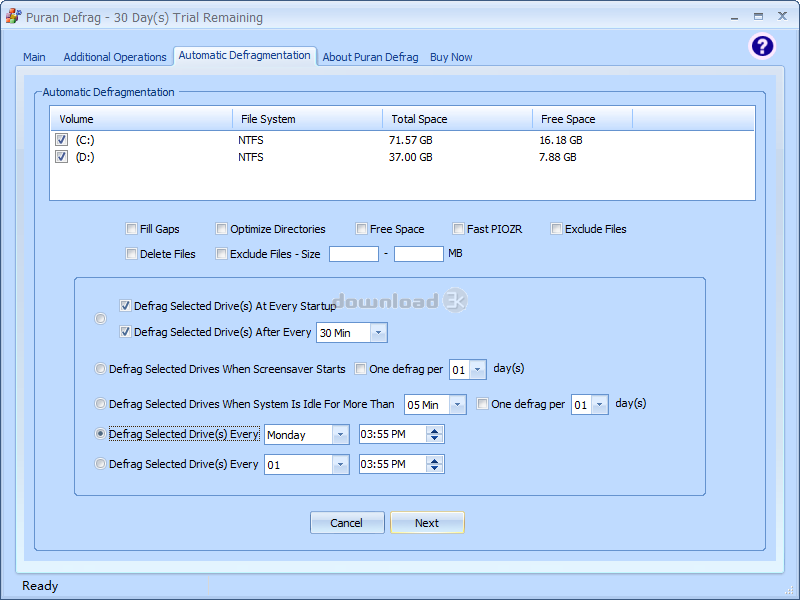Select the startup/interval radio button
Screen dimensions: 800x600
click(101, 318)
